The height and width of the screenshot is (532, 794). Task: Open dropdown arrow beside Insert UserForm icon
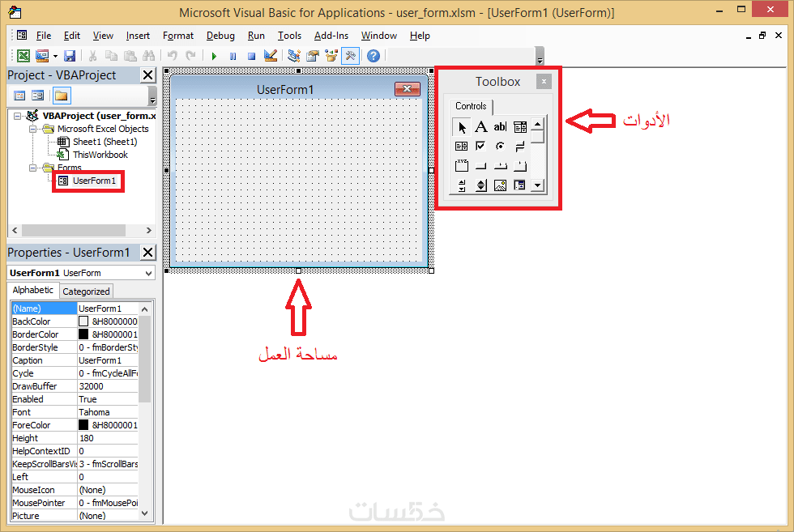tap(55, 56)
